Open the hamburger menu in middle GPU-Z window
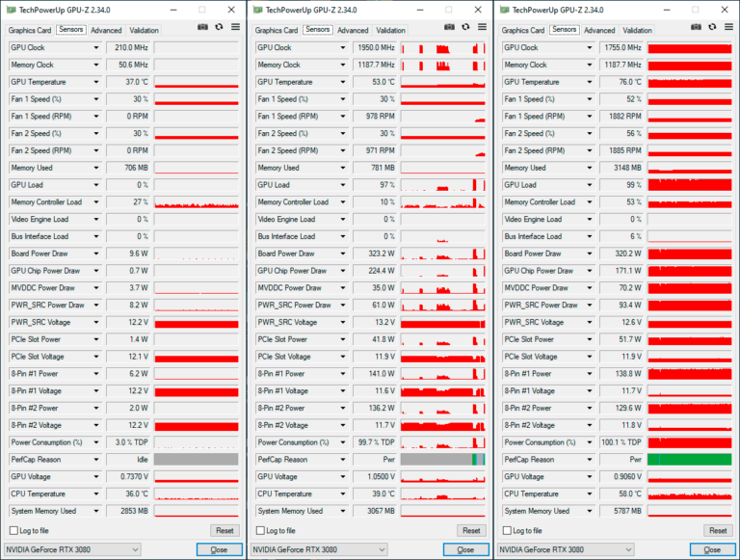The width and height of the screenshot is (740, 560). [x=482, y=28]
